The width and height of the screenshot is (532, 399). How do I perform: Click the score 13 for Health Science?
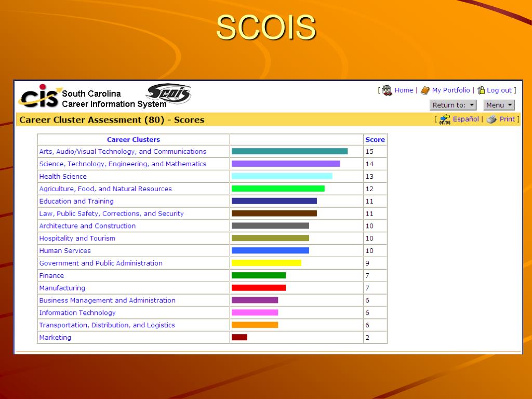[369, 177]
